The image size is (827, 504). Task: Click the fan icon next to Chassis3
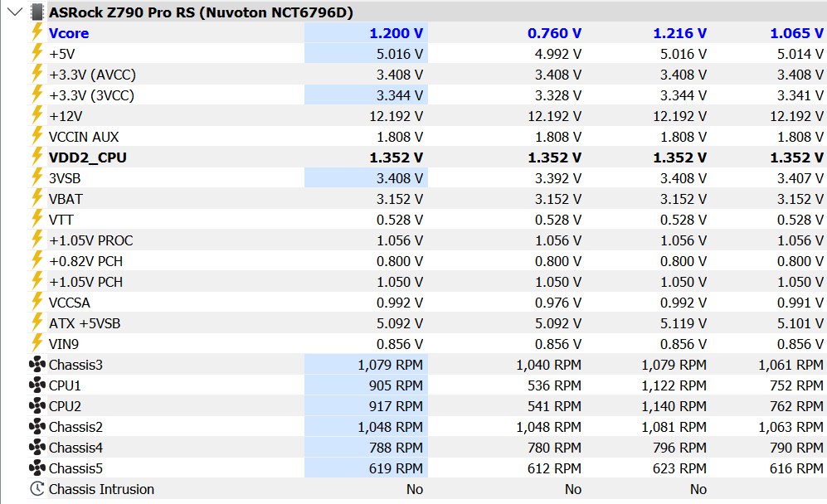pyautogui.click(x=37, y=364)
